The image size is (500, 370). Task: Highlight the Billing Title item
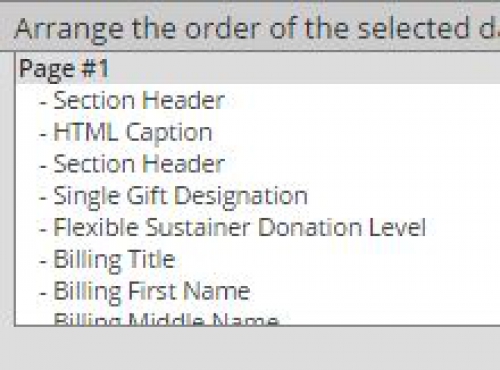(258, 259)
